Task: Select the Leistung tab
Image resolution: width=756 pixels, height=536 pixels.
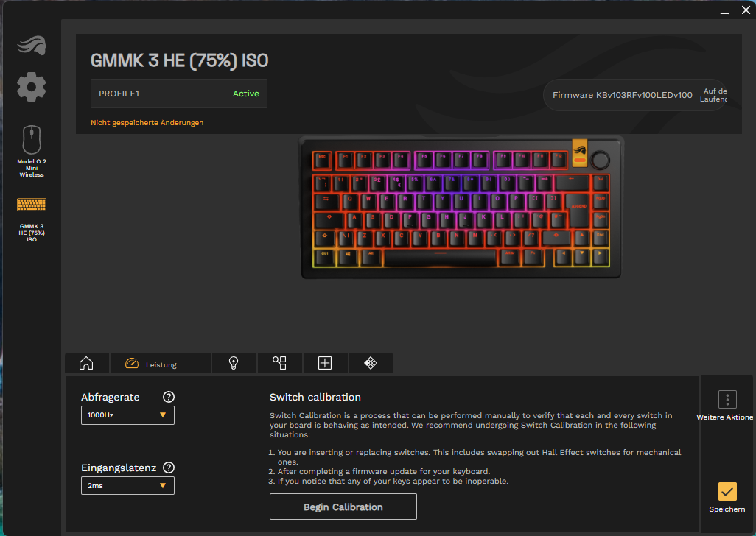Action: [x=161, y=363]
